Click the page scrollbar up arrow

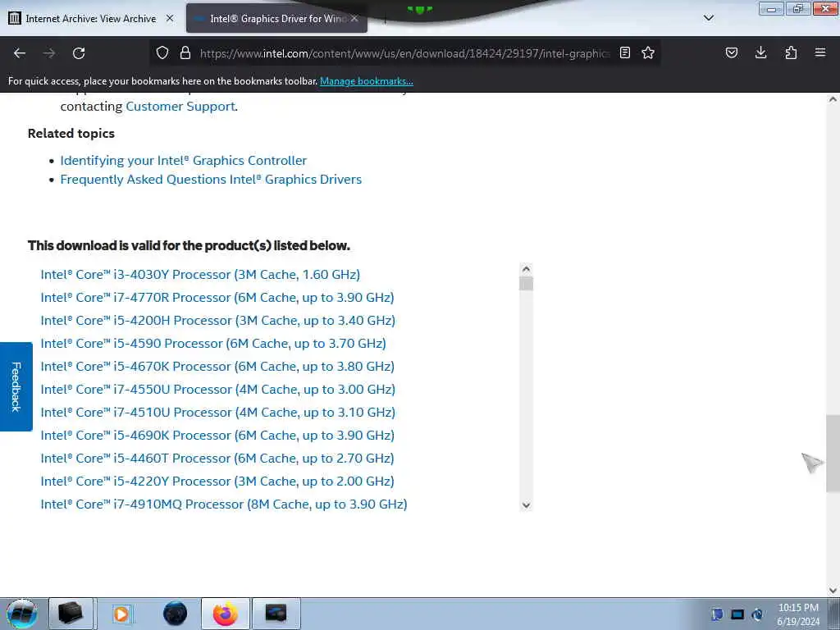point(833,99)
